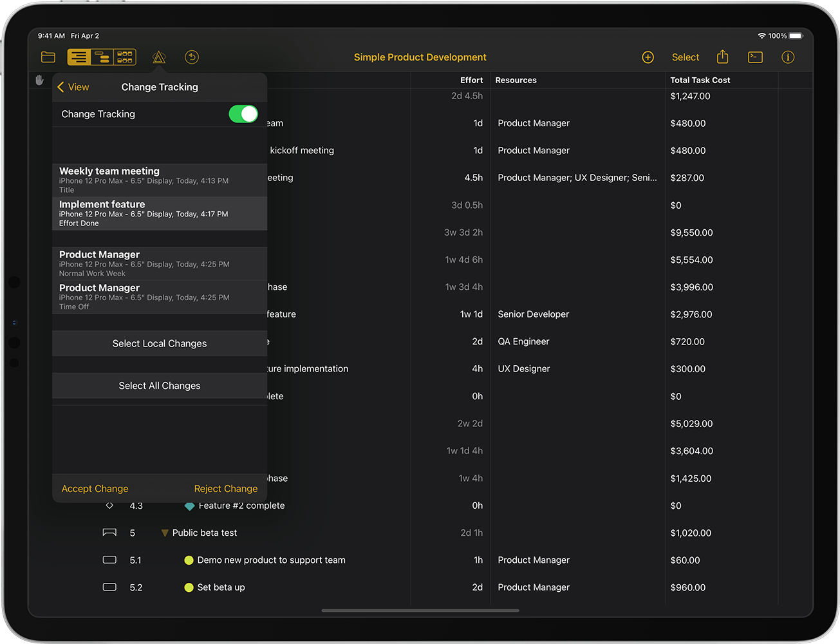
Task: Add a new task with plus icon
Action: coord(648,57)
